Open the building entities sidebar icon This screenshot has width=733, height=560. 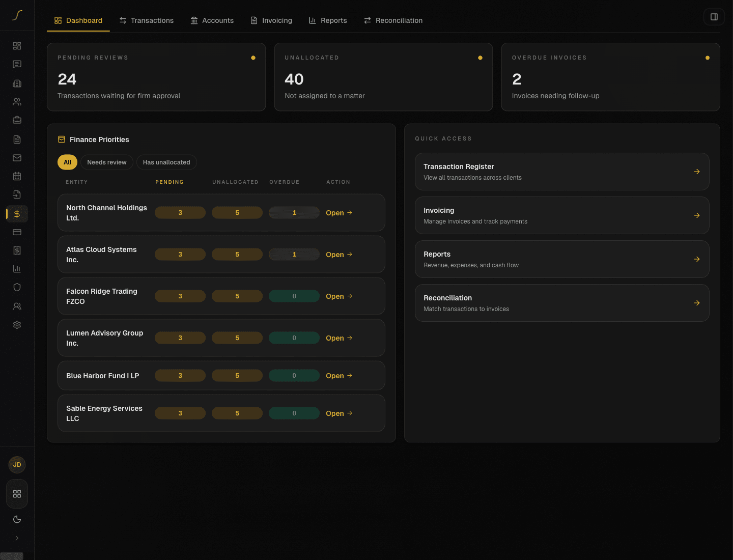(x=17, y=83)
